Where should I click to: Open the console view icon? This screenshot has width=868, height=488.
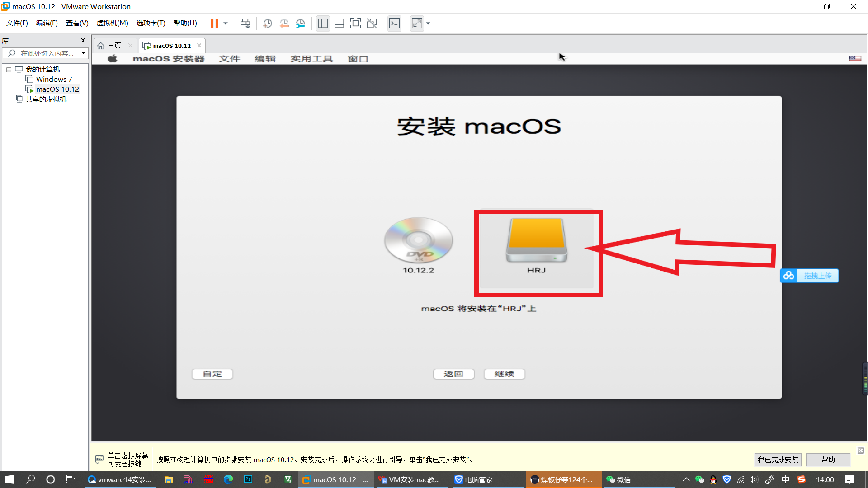394,23
